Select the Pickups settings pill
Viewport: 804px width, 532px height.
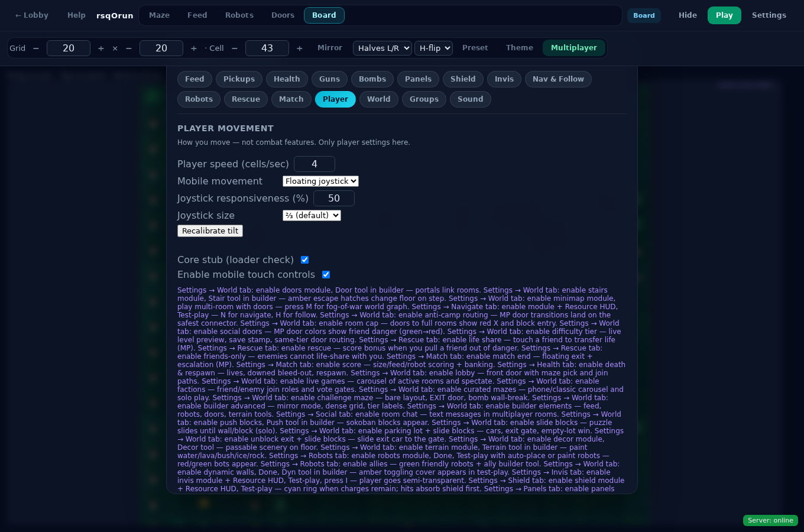point(239,79)
